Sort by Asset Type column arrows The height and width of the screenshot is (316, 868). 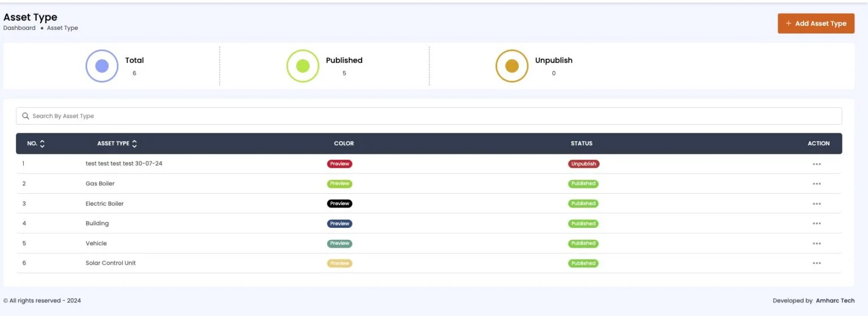point(134,144)
